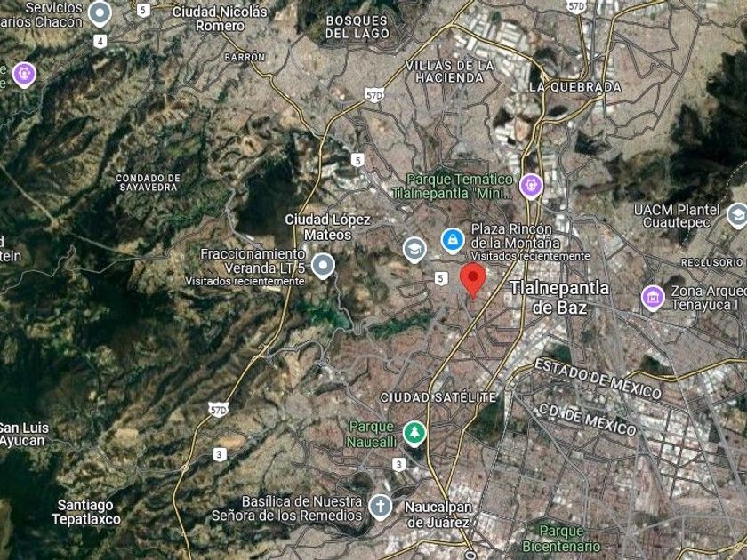
Task: Click Naucalpan de Juárez label
Action: click(438, 515)
